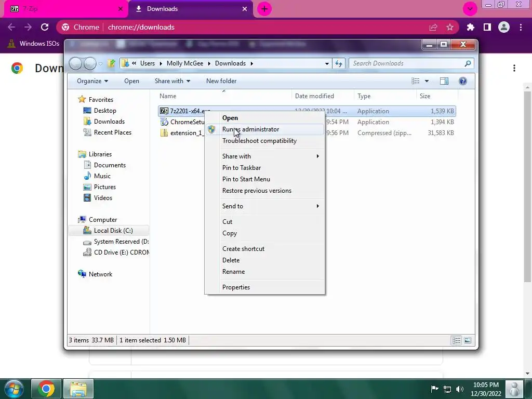This screenshot has width=532, height=399.
Task: Select Local Disk (C:)
Action: click(x=109, y=231)
